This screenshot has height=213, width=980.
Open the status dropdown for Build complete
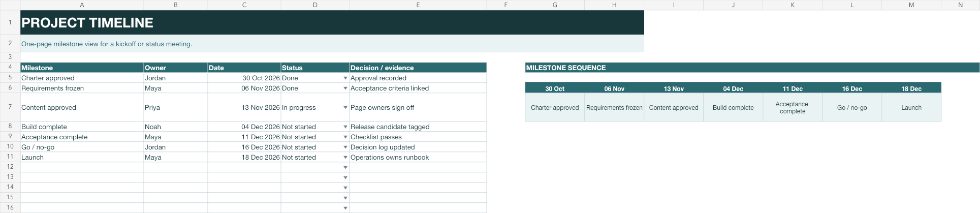click(345, 127)
